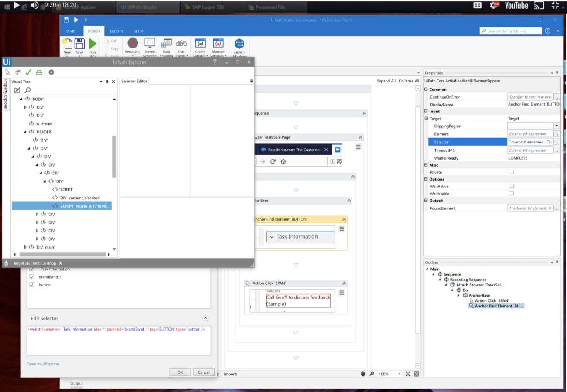Uncheck the button attribute checkbox

pos(32,285)
